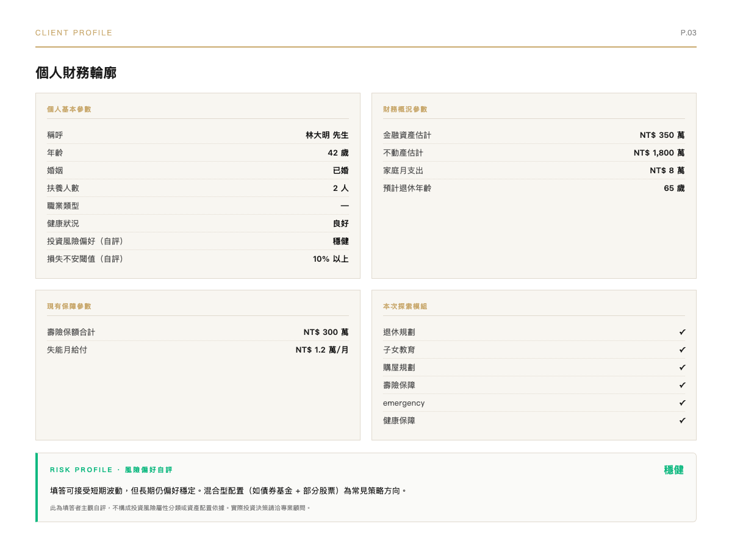Click the 壽險保額合計 value NT$ 300 萬
The height and width of the screenshot is (560, 732).
(326, 332)
